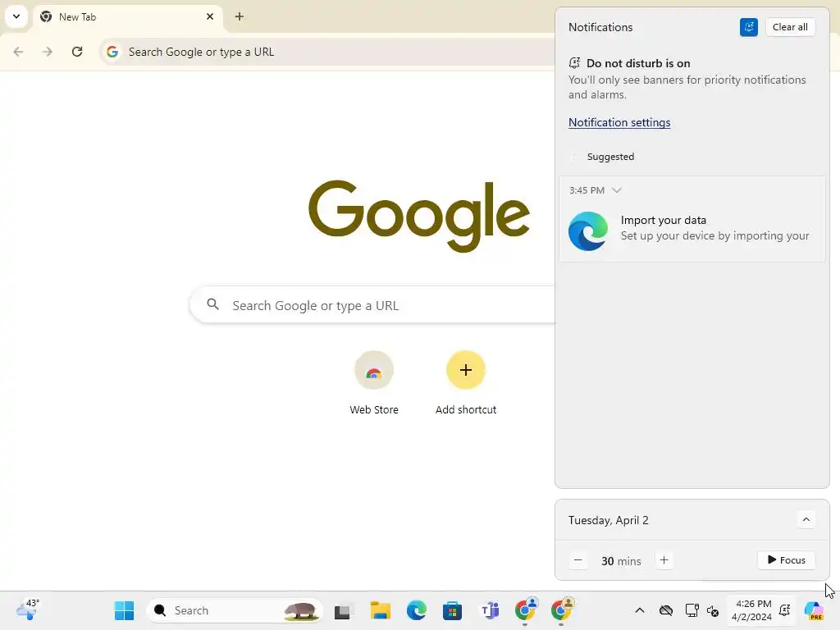Decrease focus time with the minus button
Viewport: 840px width, 630px height.
click(577, 560)
